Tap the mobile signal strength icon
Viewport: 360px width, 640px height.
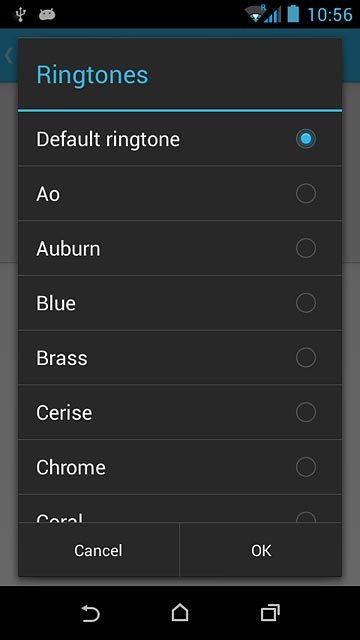[x=273, y=14]
